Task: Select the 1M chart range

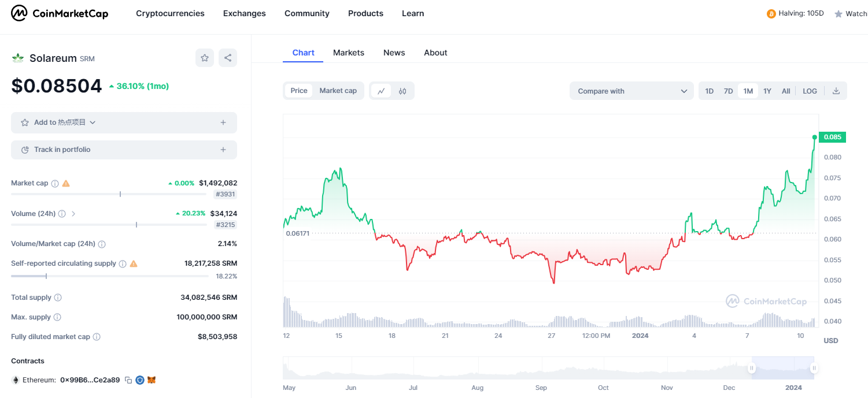Action: 748,91
